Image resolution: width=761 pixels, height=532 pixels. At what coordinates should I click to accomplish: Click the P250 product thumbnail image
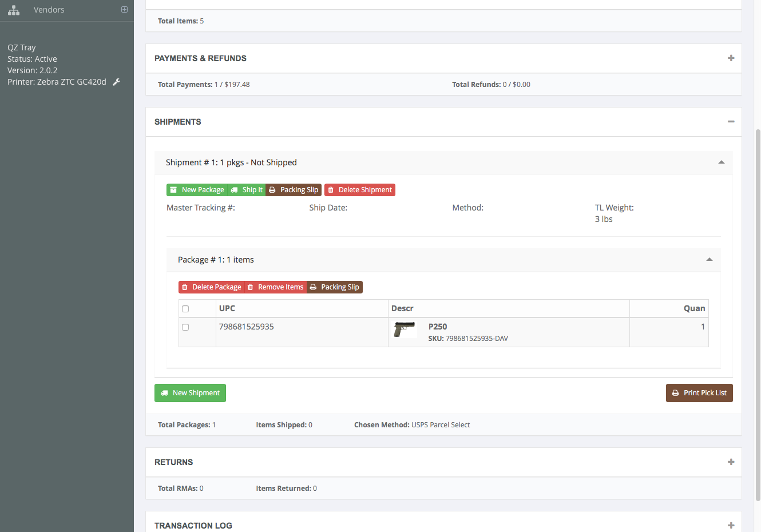tap(405, 329)
